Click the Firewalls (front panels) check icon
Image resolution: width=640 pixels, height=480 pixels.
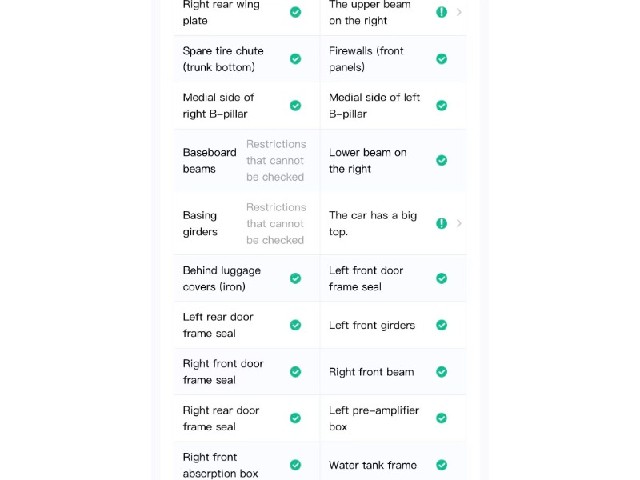[442, 59]
